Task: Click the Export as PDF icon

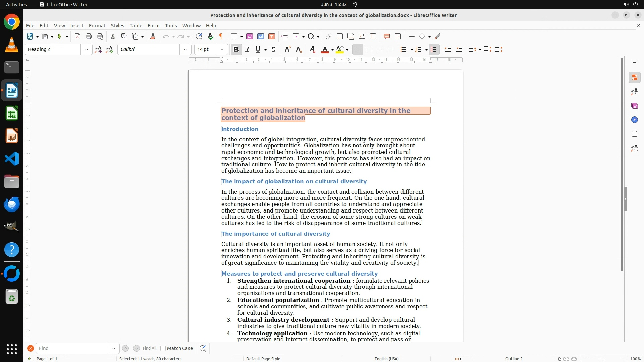Action: pos(77,36)
